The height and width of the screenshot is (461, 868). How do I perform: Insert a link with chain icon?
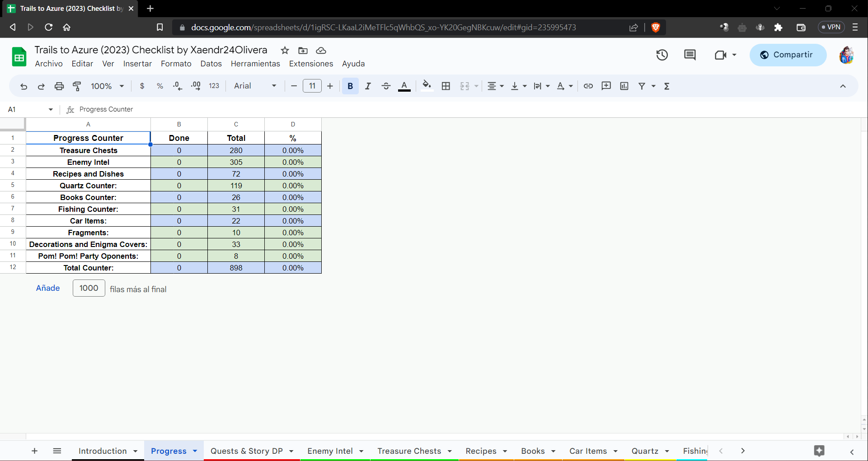coord(588,86)
